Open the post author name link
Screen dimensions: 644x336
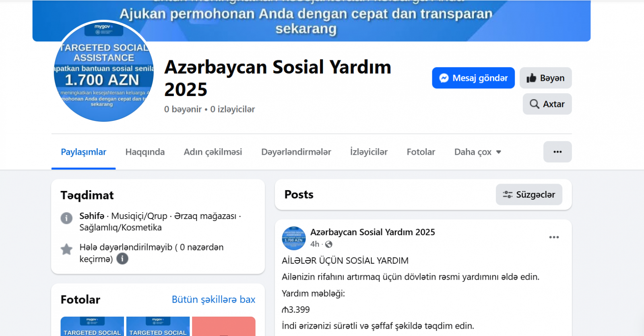click(x=372, y=232)
